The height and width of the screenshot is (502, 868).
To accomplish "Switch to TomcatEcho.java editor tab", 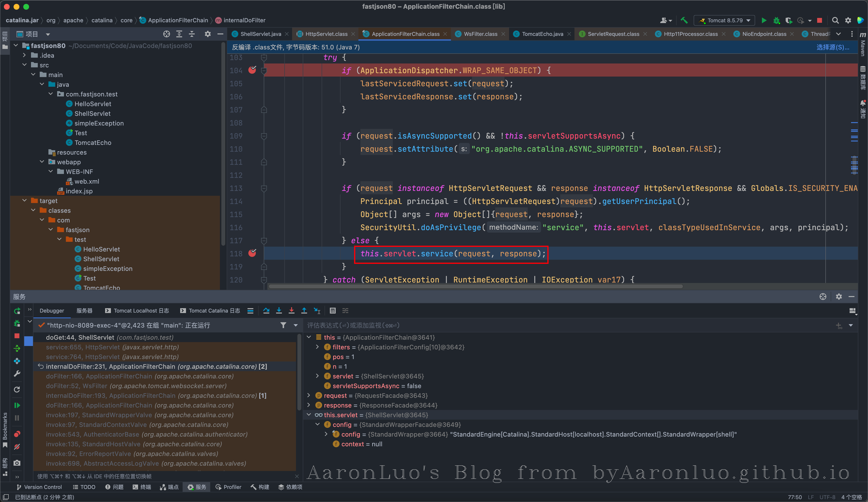I will 542,34.
